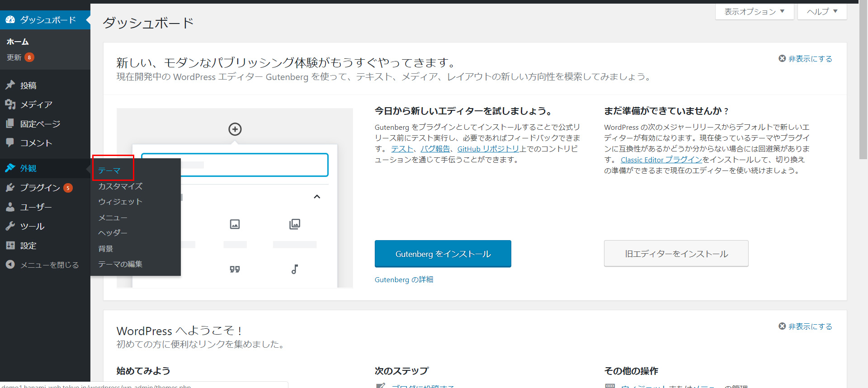
Task: Click the plugin update badge showing 5
Action: [x=68, y=188]
